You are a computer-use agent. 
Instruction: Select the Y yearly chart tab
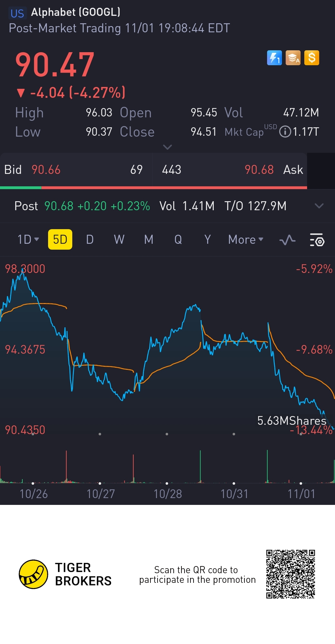208,239
